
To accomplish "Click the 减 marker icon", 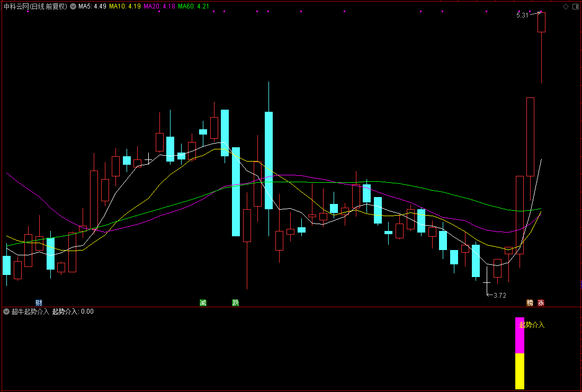I will 203,302.
